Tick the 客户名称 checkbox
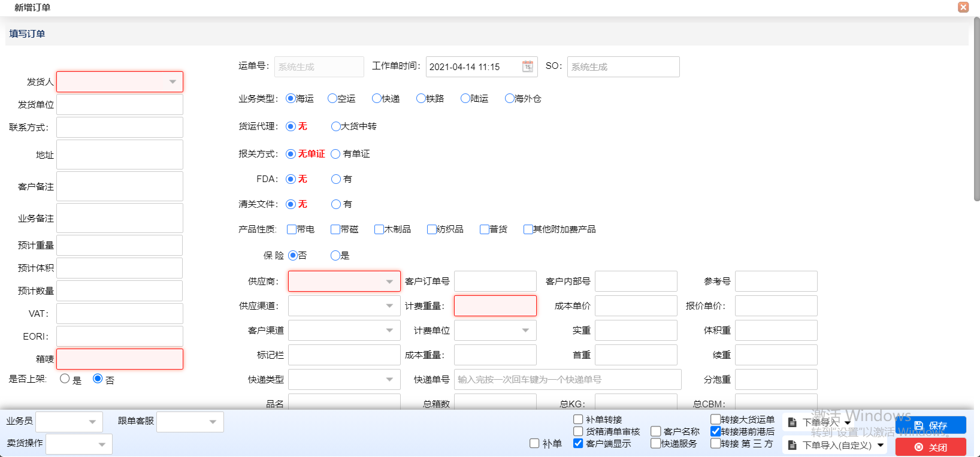Viewport: 980px width, 457px height. coord(656,431)
